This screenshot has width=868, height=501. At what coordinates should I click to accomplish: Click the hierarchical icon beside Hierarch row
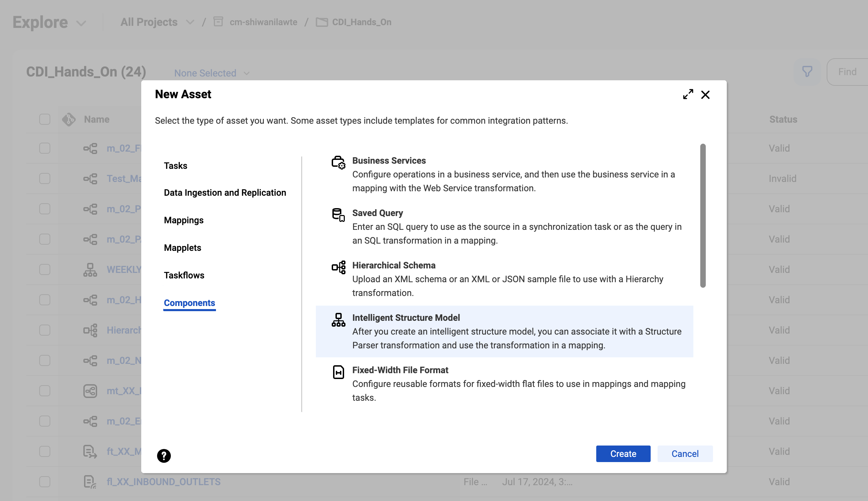(x=90, y=330)
